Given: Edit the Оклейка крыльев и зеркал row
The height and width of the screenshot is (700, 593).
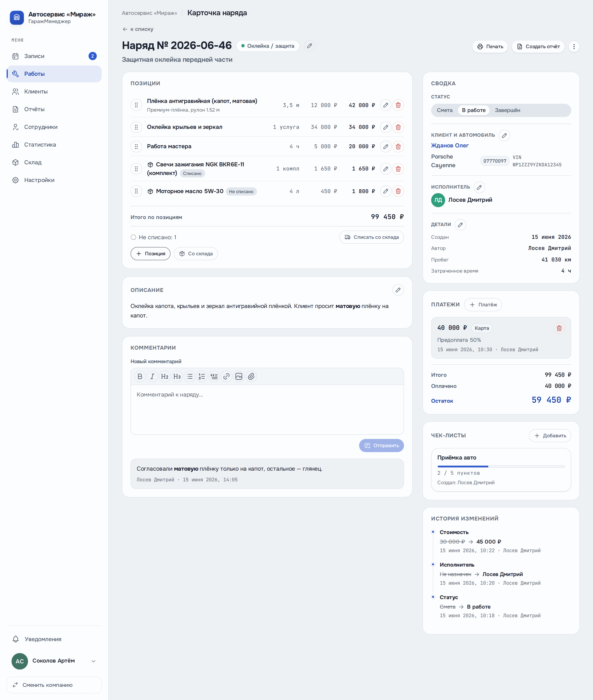Looking at the screenshot, I should point(386,127).
